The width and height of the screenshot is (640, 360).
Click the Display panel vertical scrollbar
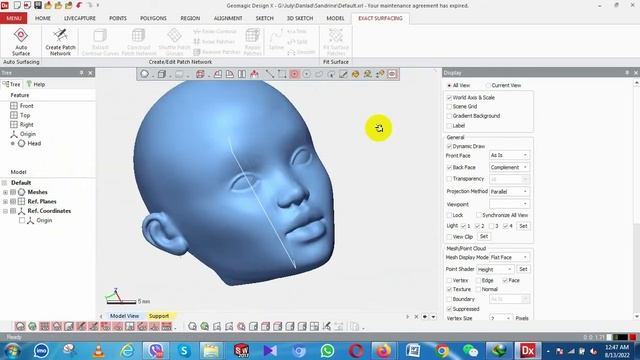(x=636, y=200)
